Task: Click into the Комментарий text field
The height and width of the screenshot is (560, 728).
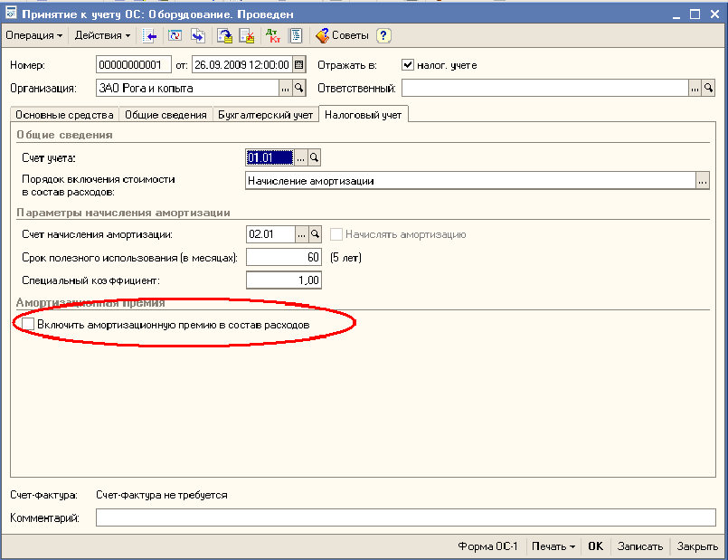Action: click(x=405, y=518)
